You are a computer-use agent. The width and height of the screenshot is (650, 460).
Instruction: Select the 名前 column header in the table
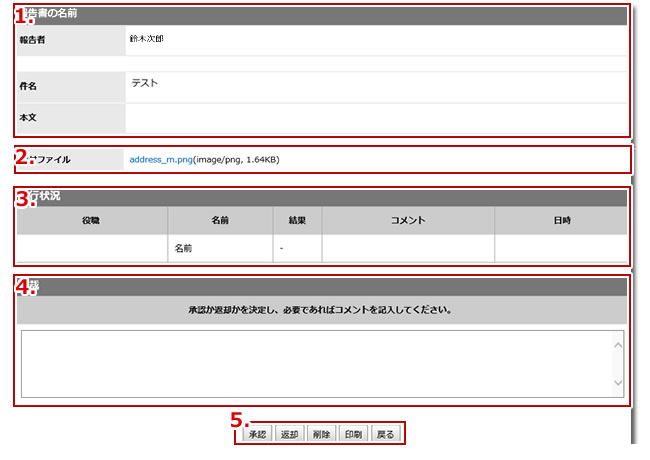pos(220,220)
